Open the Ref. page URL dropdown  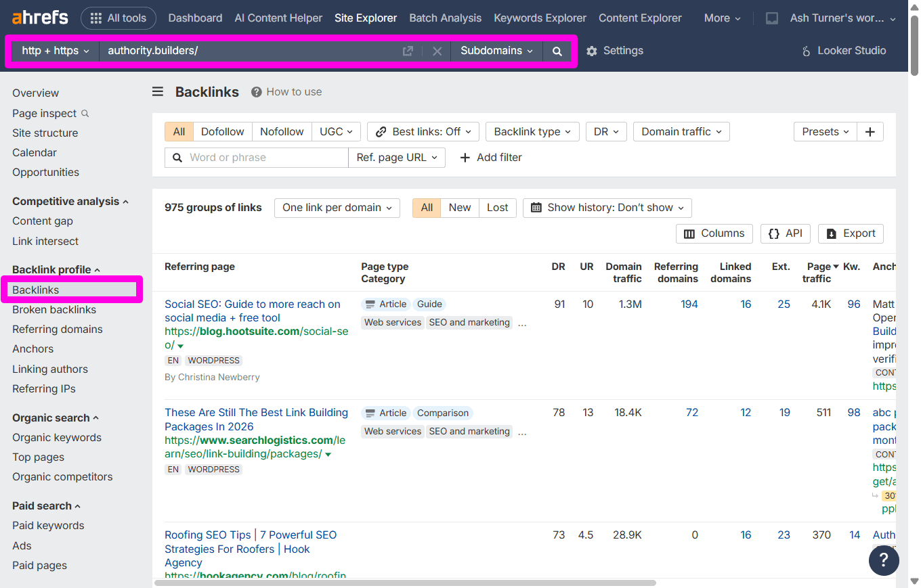coord(397,158)
